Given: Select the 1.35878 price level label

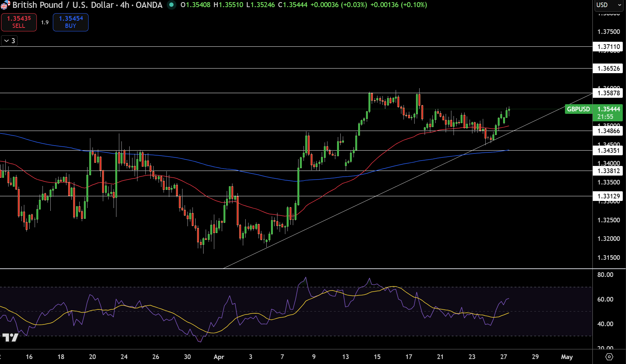Looking at the screenshot, I should [609, 93].
